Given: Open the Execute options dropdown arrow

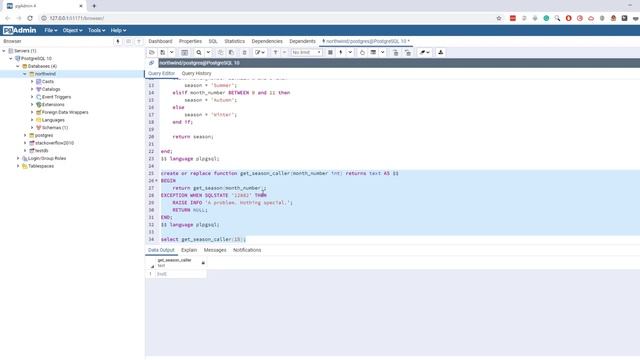Looking at the screenshot, I should 350,53.
